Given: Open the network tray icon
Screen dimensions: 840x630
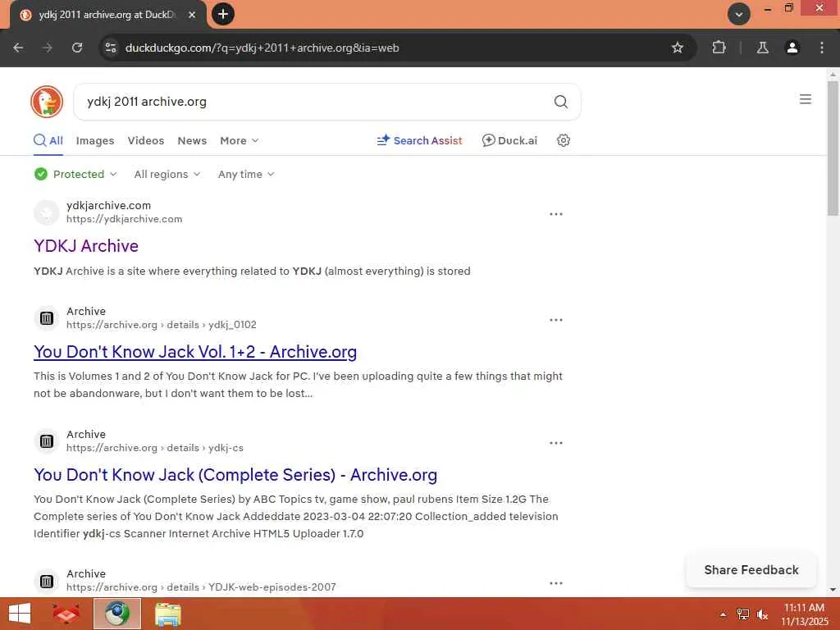Looking at the screenshot, I should (x=743, y=614).
